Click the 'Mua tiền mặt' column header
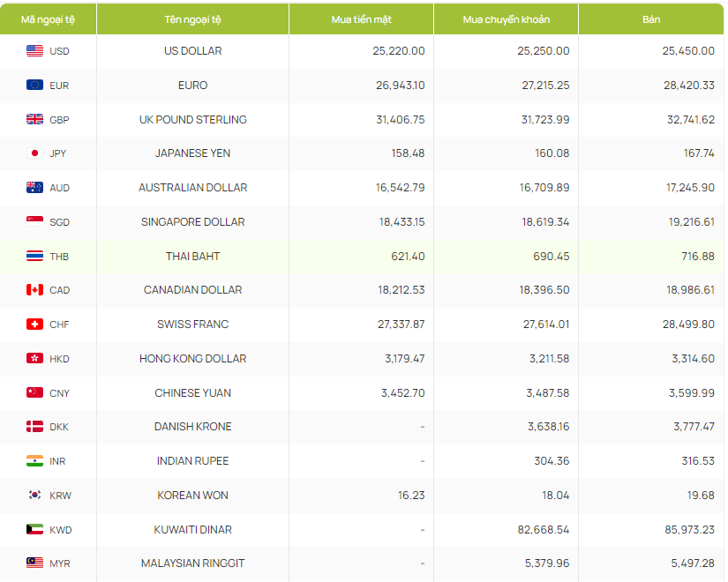Screen dimensions: 728x582 (361, 19)
